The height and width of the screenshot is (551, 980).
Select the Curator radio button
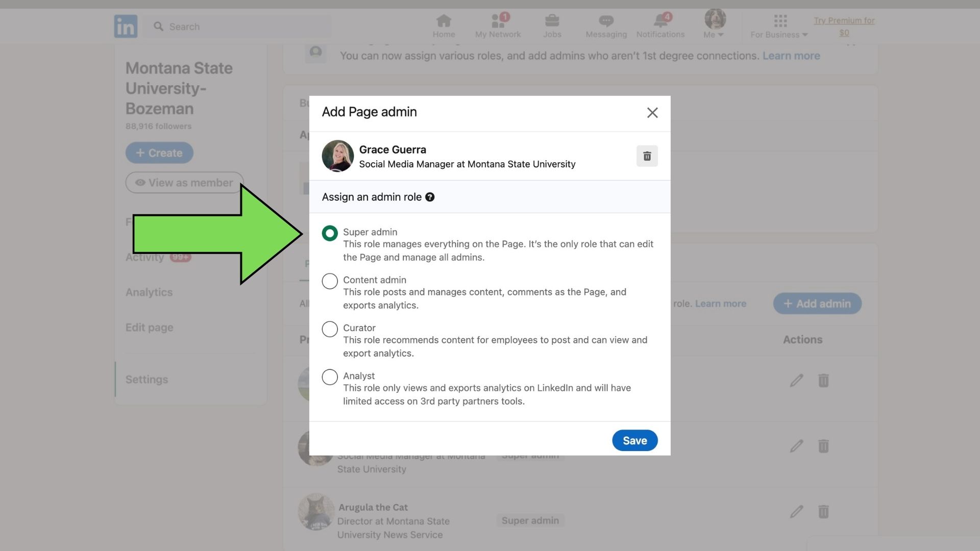330,329
